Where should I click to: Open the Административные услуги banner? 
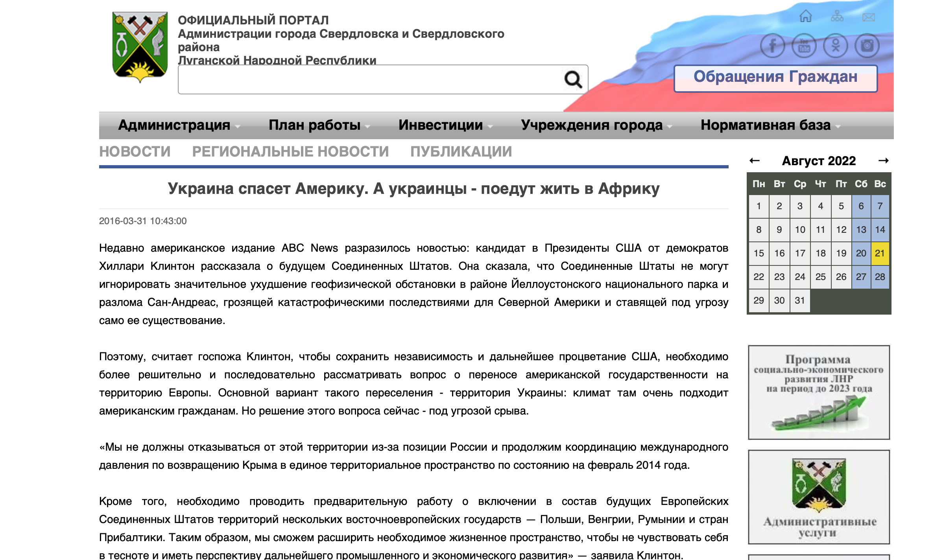point(819,497)
